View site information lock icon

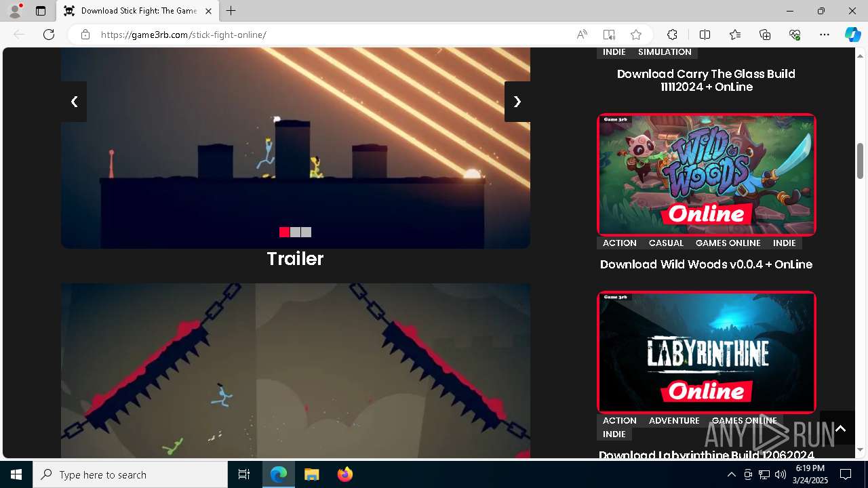coord(85,35)
